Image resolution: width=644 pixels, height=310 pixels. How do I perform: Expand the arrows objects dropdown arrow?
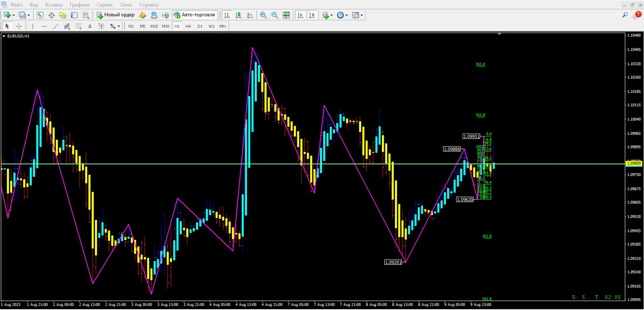pyautogui.click(x=119, y=26)
